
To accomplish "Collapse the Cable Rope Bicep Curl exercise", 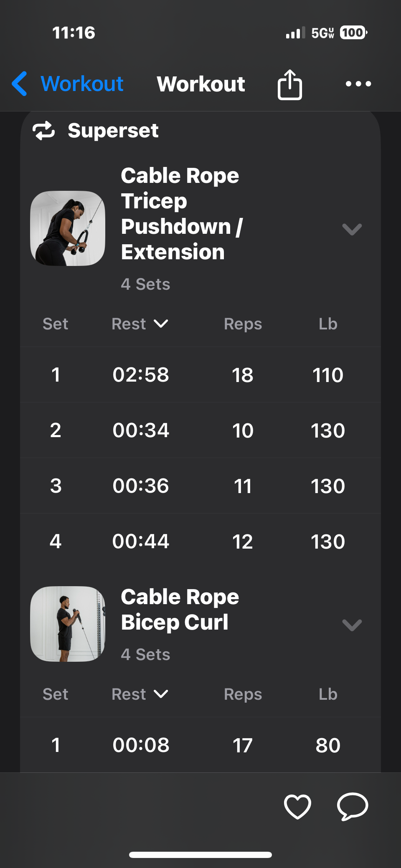I will (352, 625).
